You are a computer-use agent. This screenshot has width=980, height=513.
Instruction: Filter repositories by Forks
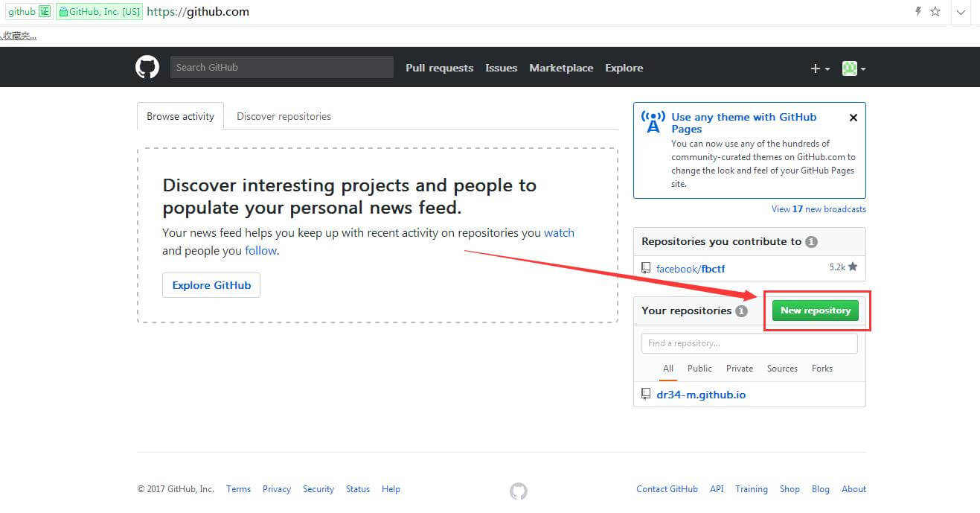point(822,369)
